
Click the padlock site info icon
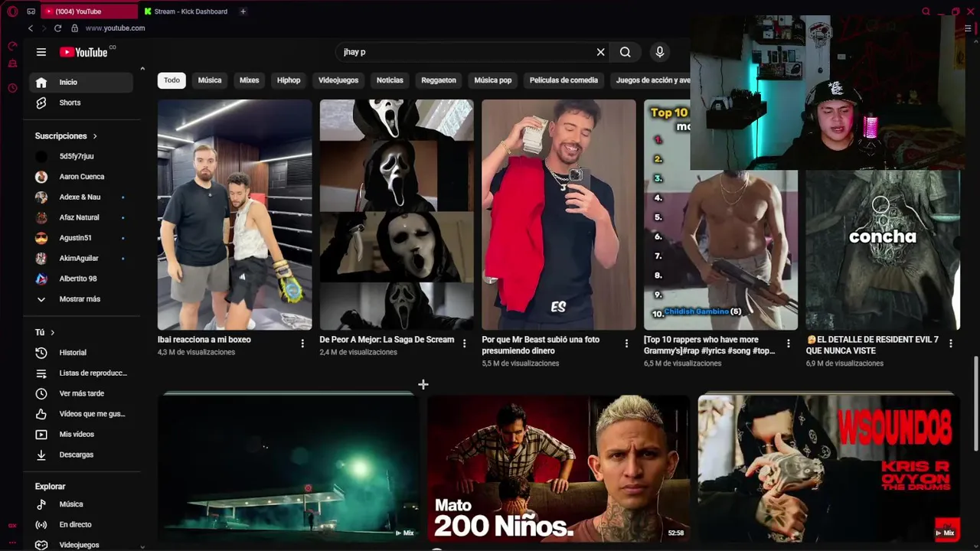pyautogui.click(x=74, y=28)
